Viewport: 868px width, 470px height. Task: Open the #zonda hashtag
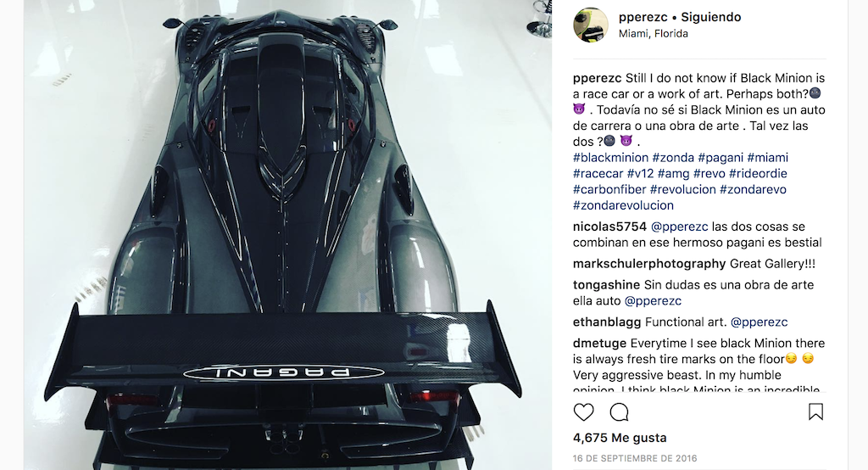point(673,158)
